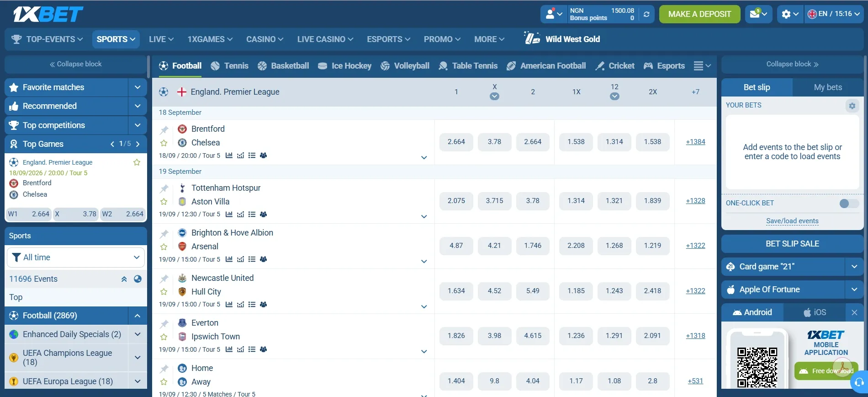
Task: Favorite the Tottenham vs Aston Villa star
Action: [x=164, y=202]
